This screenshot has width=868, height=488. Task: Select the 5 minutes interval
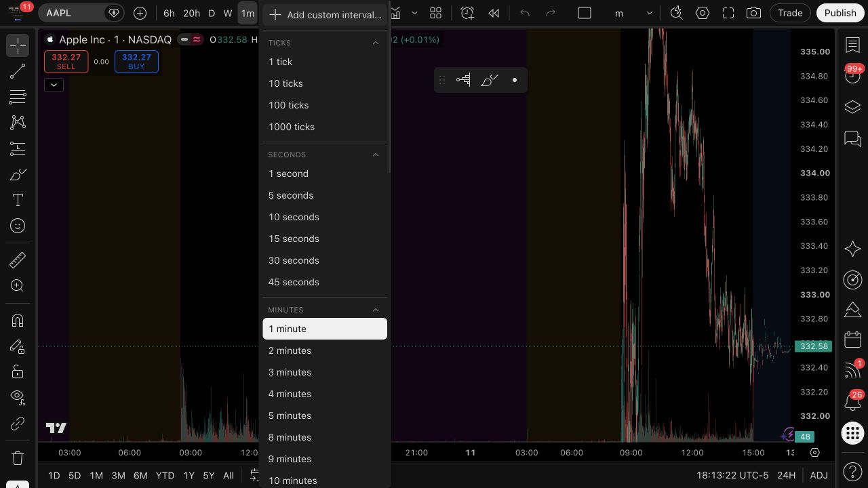325,415
